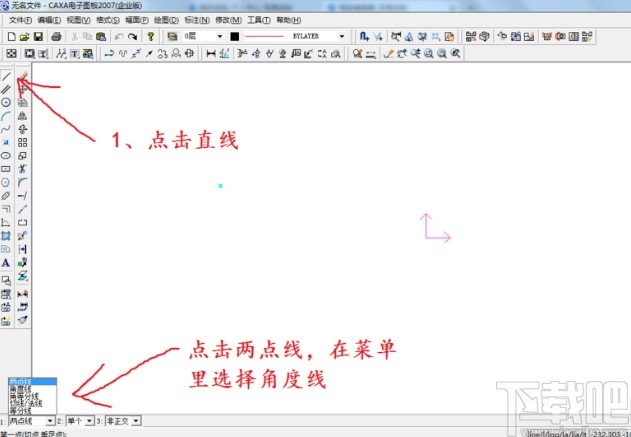This screenshot has height=437, width=631.
Task: Choose 切线/法线 from the open list
Action: click(32, 403)
